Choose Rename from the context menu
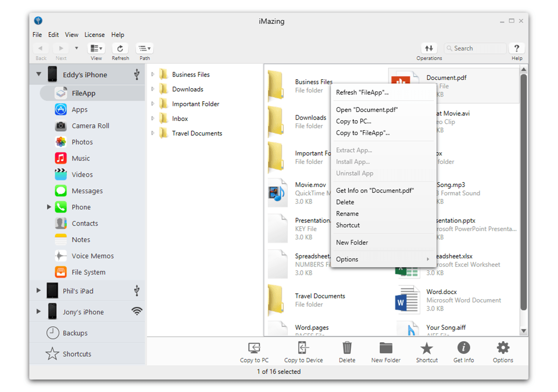Image resolution: width=558 pixels, height=392 pixels. pos(347,214)
